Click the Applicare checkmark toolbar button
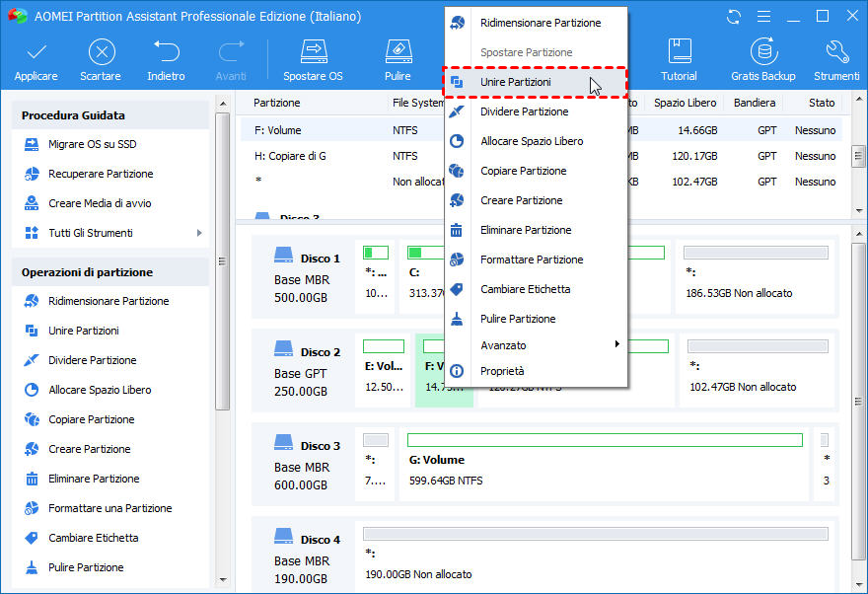The width and height of the screenshot is (868, 594). tap(36, 60)
